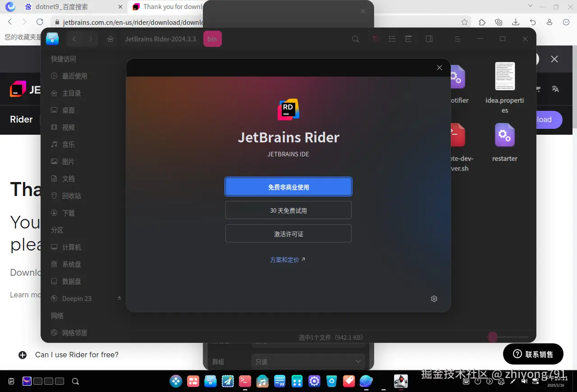The width and height of the screenshot is (577, 392).
Task: Open music player from the dock
Action: 262,381
